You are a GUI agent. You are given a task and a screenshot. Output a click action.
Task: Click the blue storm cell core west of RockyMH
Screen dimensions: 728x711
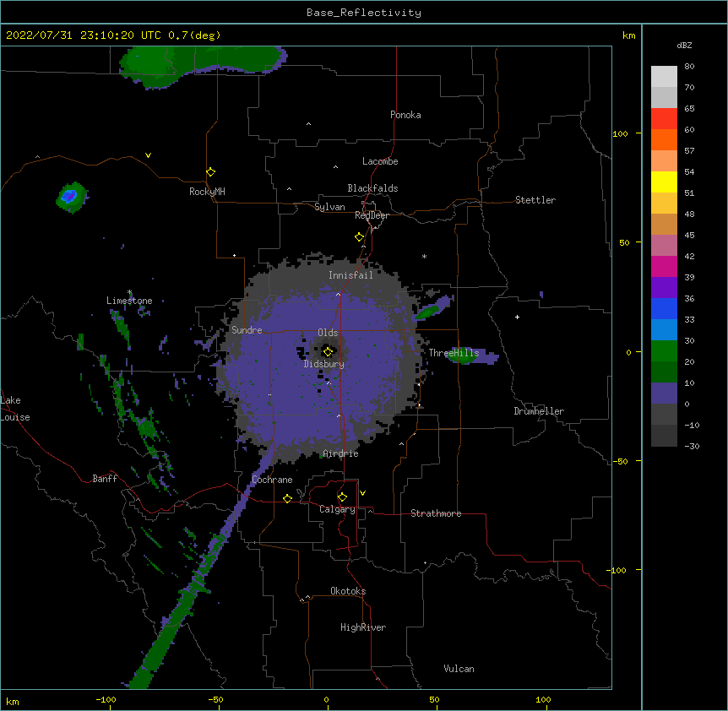(x=68, y=196)
